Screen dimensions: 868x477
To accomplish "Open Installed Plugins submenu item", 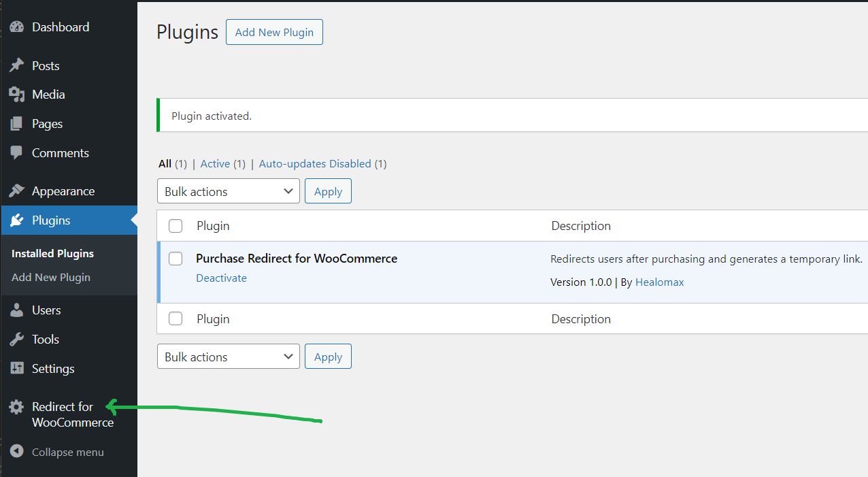I will coord(52,253).
